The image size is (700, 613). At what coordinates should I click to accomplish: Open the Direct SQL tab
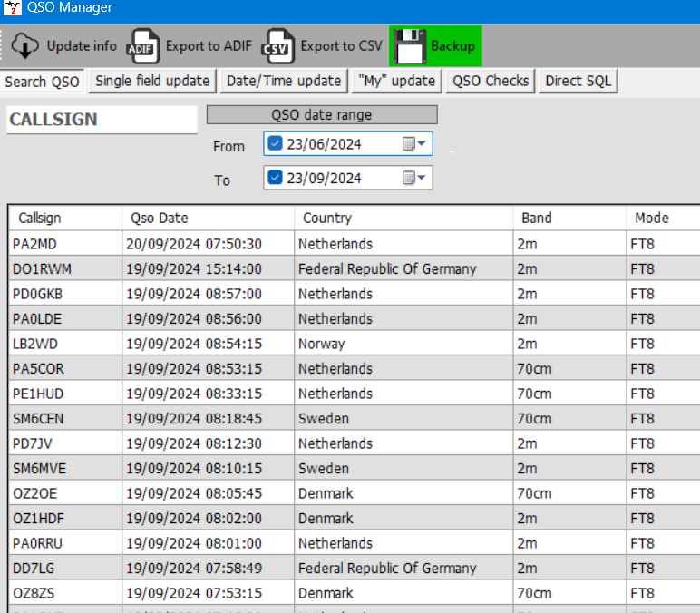(578, 81)
